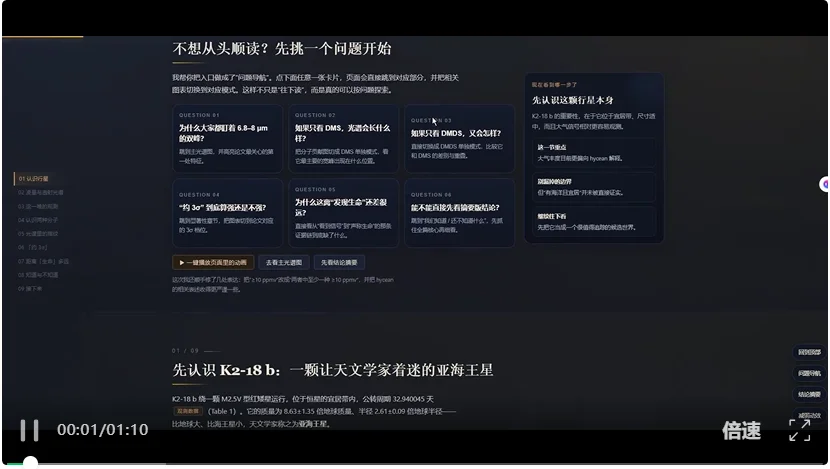Select sidebar item starting with 03
Screen dimensions: 830x469
(38, 206)
